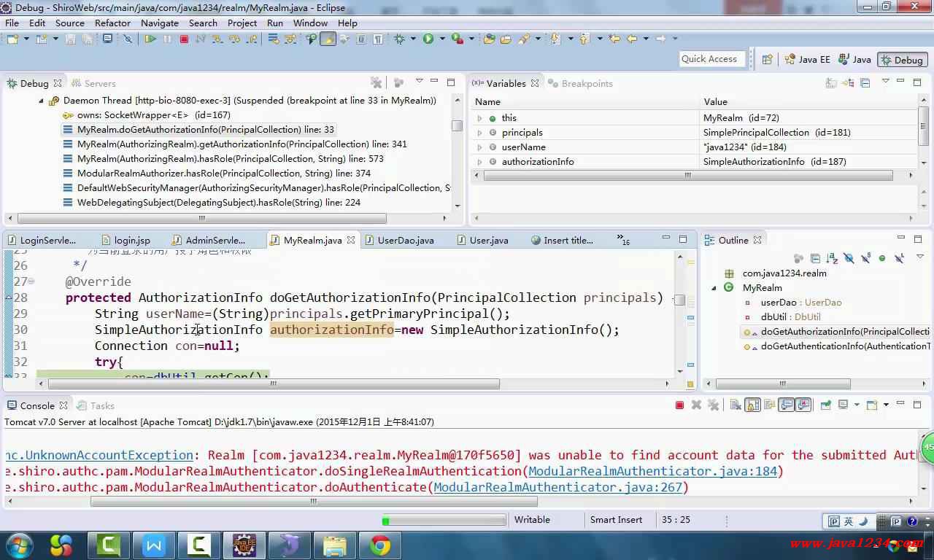Toggle Show Console on Standard Error change
Image resolution: width=934 pixels, height=560 pixels.
pyautogui.click(x=803, y=405)
